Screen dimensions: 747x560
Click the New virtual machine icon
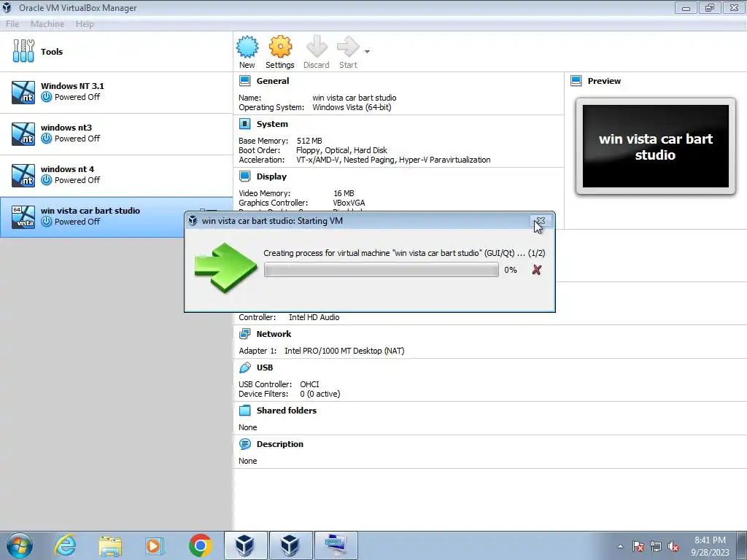click(247, 47)
